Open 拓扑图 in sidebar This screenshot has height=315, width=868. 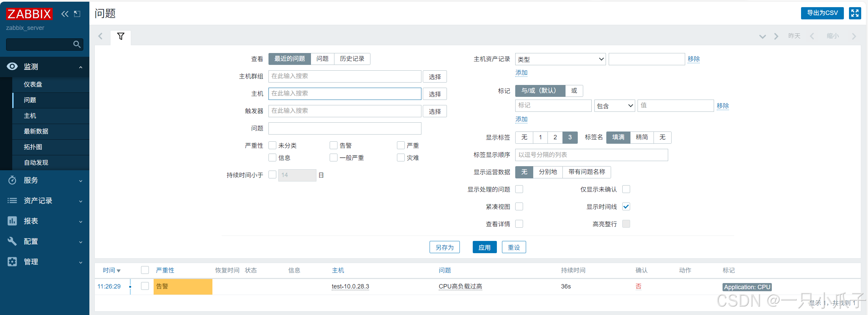[x=51, y=147]
